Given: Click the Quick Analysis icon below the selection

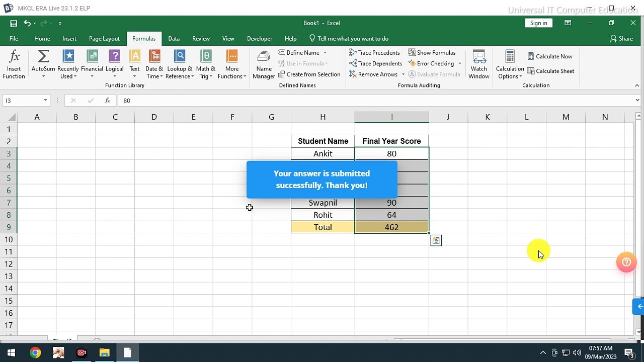Looking at the screenshot, I should coord(436,241).
